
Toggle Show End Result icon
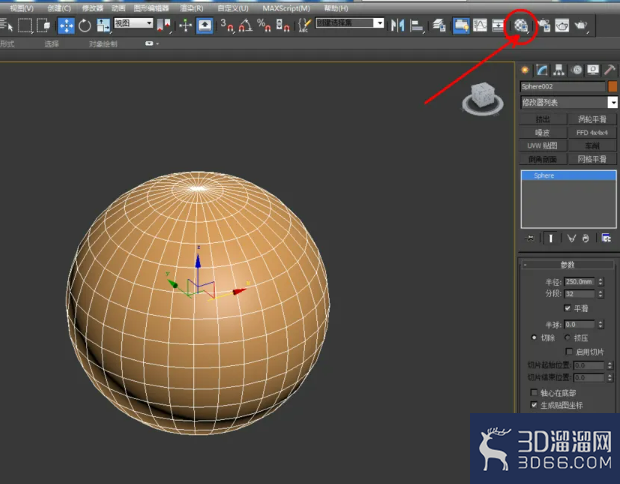click(x=551, y=238)
